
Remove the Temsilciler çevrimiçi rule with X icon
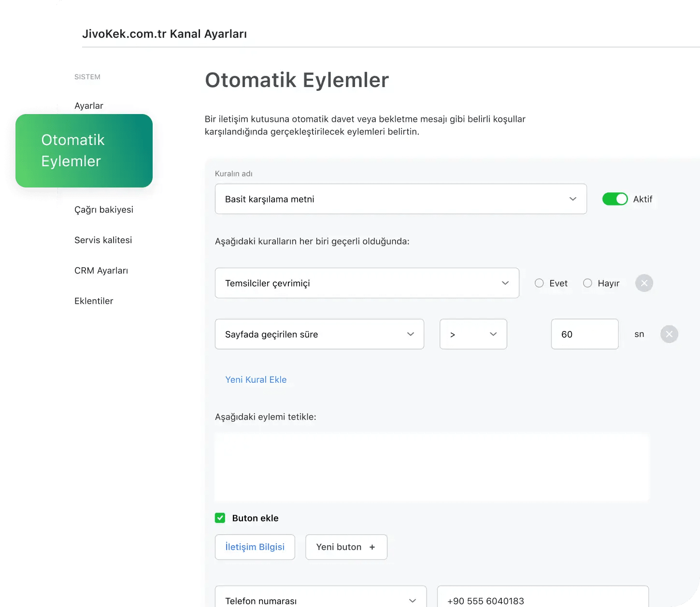click(644, 283)
